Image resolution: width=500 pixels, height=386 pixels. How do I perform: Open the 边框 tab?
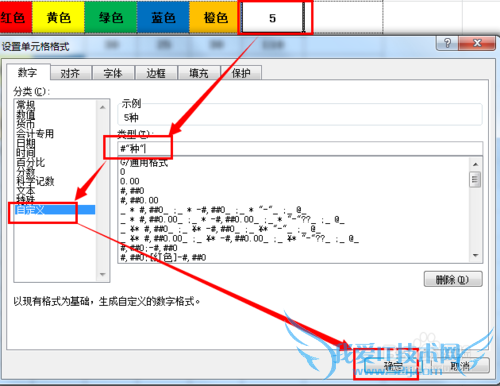tap(156, 73)
